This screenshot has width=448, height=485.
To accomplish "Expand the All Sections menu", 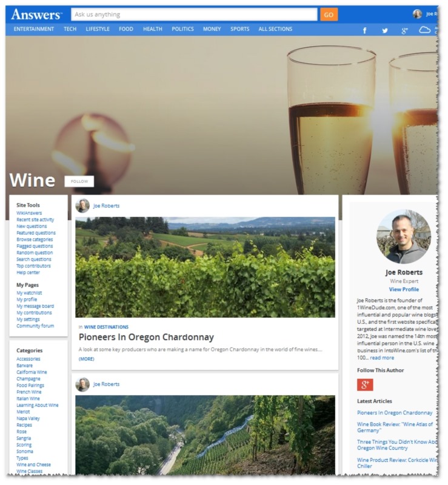I will coord(275,29).
